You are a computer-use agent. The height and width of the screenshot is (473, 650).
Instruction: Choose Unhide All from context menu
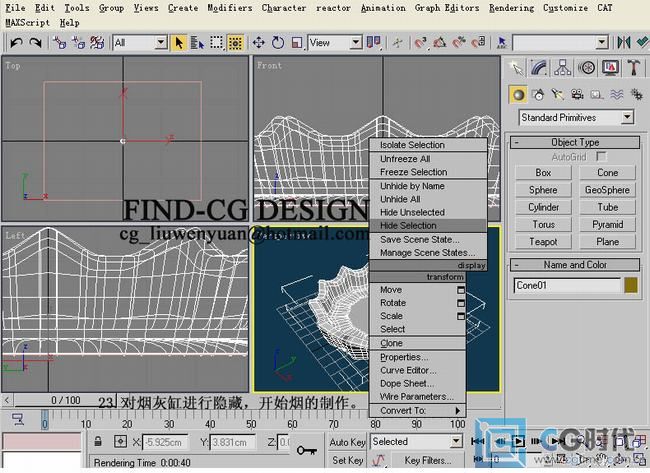coord(428,199)
